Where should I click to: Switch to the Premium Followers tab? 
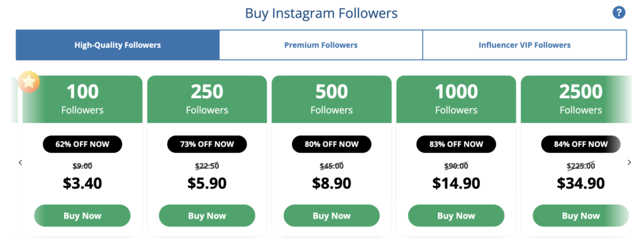321,45
